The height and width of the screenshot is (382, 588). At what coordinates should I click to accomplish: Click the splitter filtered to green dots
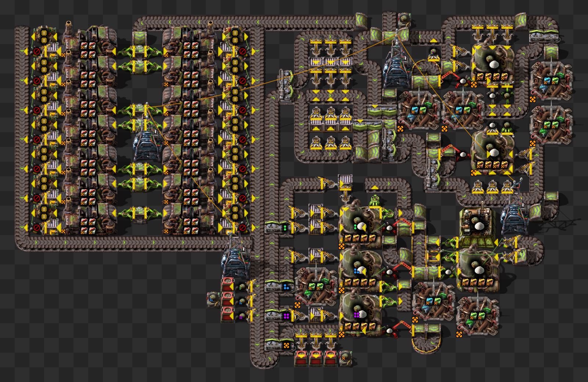[x=279, y=227]
